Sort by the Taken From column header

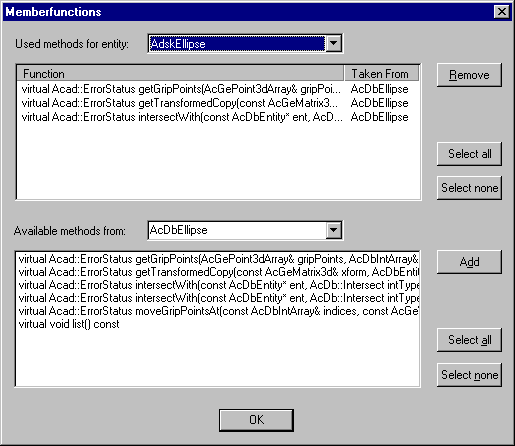(381, 73)
